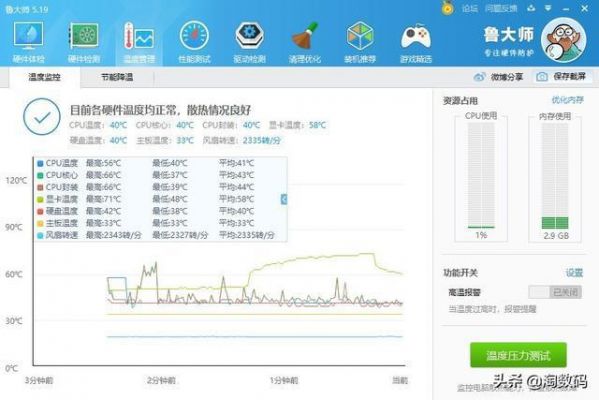Image resolution: width=599 pixels, height=400 pixels.
Task: Click the 微博分享 share link
Action: (507, 77)
